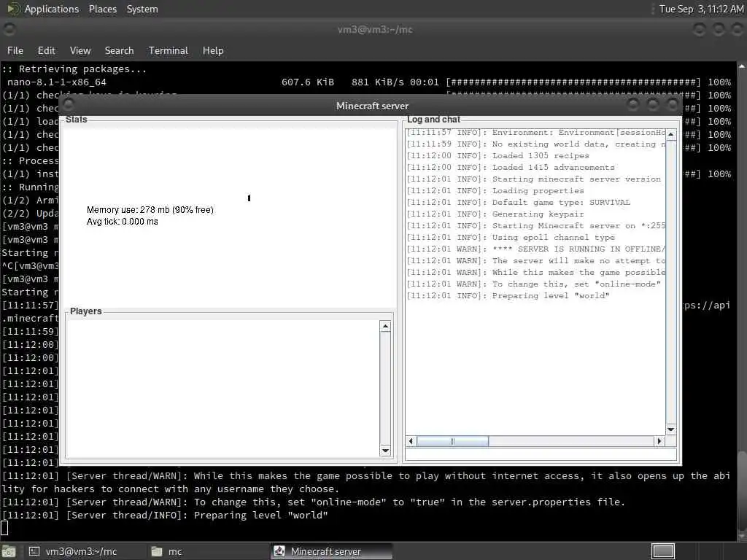Open the terminal View menu
The height and width of the screenshot is (560, 747).
pyautogui.click(x=80, y=50)
